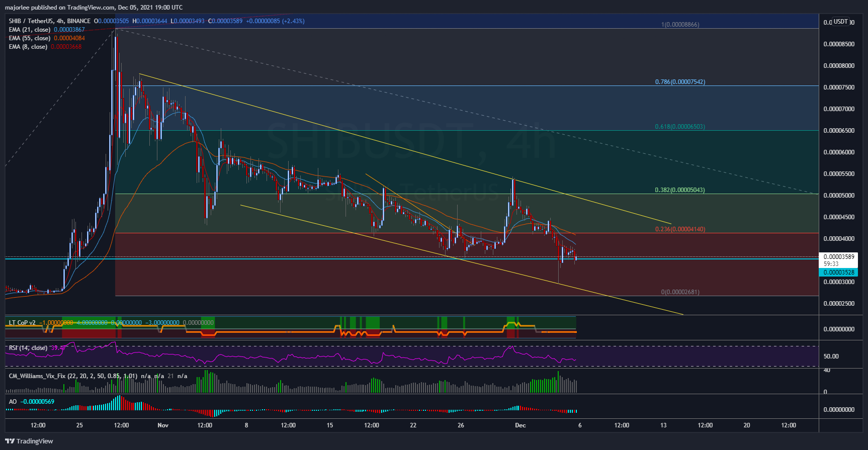Image resolution: width=868 pixels, height=450 pixels.
Task: Click the 0.786 Fibonacci level label
Action: coord(680,82)
